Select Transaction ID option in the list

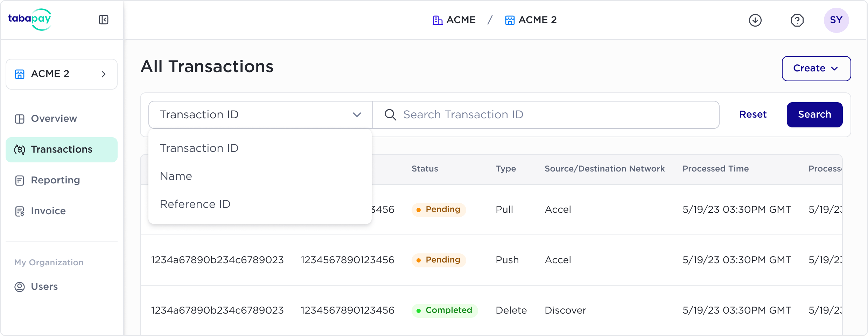260,148
